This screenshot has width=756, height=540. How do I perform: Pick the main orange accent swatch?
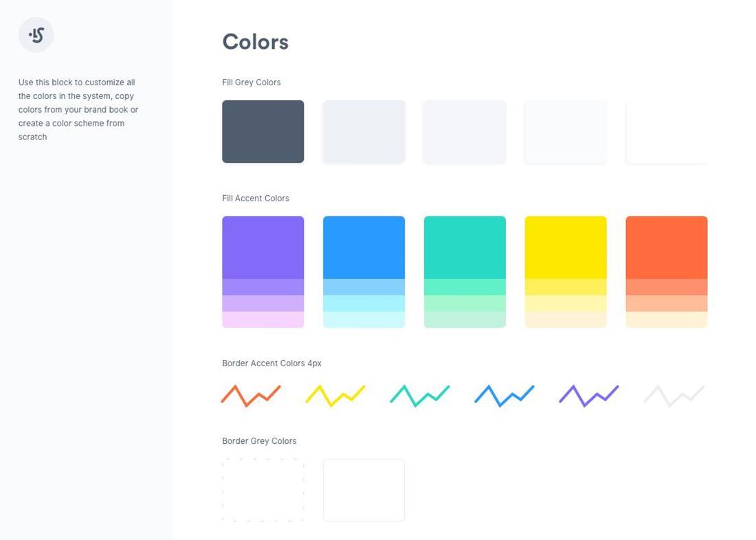(x=667, y=247)
